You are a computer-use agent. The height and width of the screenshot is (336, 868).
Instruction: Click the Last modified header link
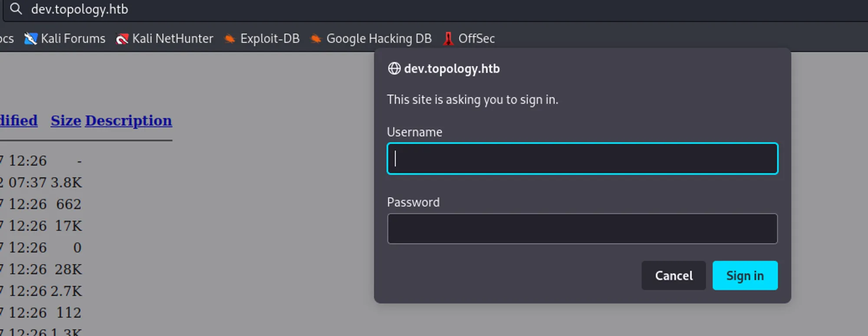coord(19,121)
